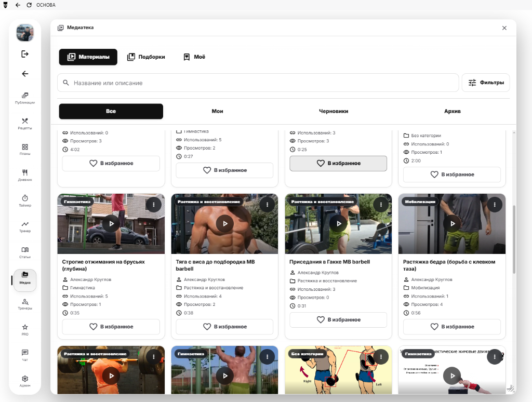Viewport: 532px width, 402px height.
Task: Favorite Тяга с виса до подбородка
Action: (224, 326)
